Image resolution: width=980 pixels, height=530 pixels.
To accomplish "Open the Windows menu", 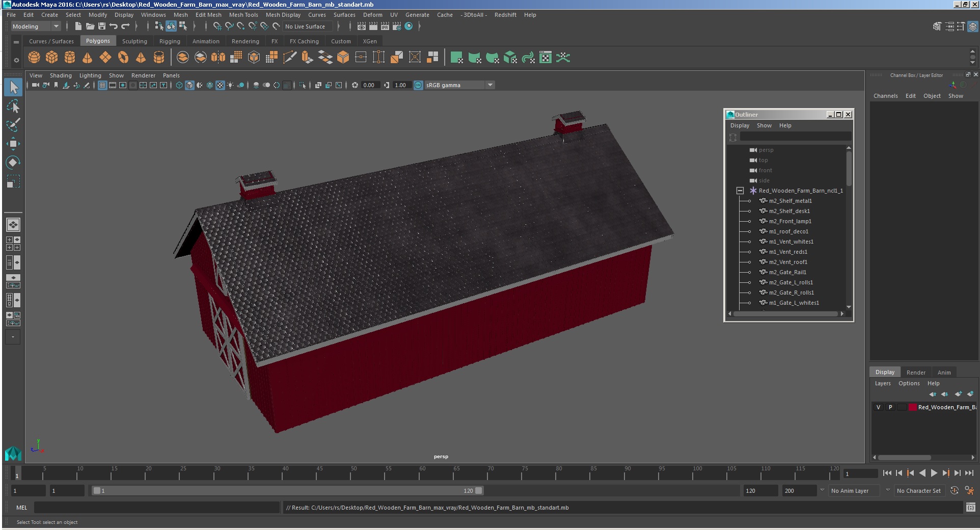I will pyautogui.click(x=153, y=15).
